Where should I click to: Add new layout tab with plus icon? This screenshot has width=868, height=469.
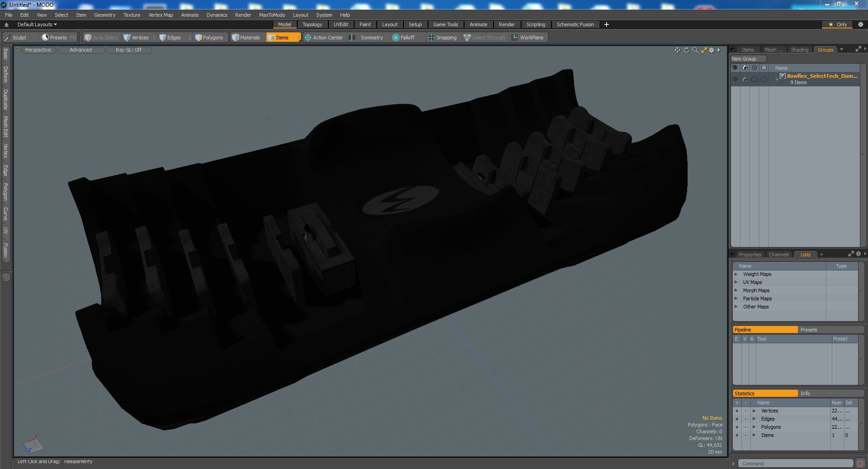(x=607, y=24)
